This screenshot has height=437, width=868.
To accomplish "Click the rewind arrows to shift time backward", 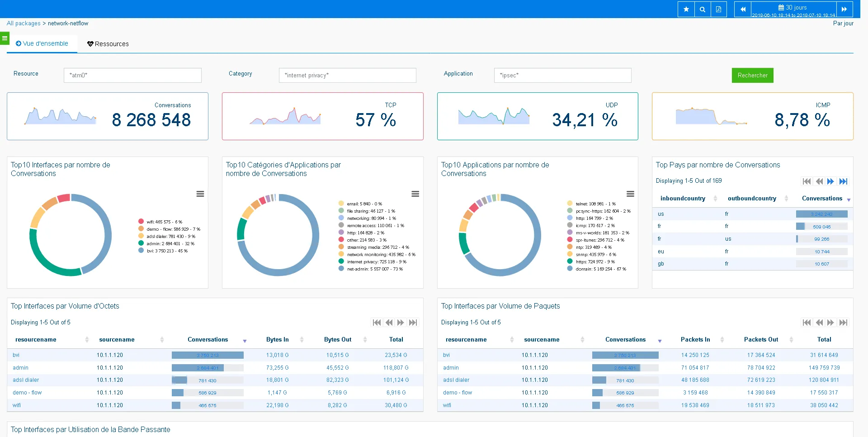I will tap(742, 9).
